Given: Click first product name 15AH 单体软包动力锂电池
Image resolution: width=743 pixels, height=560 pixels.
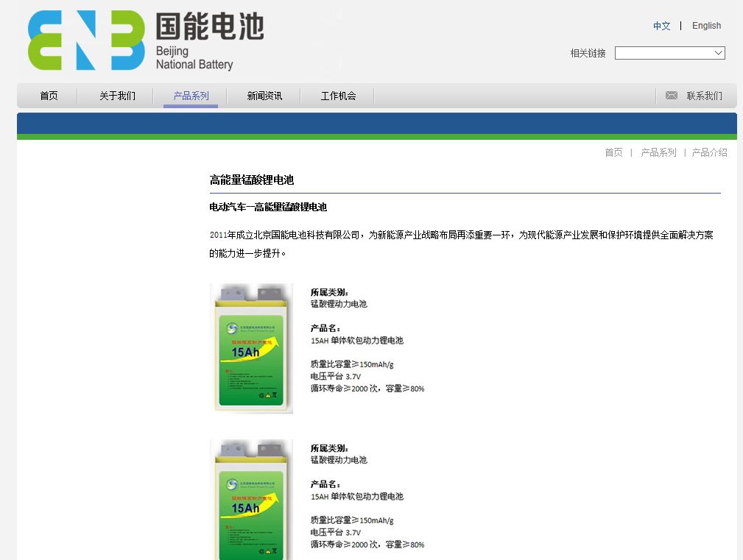Looking at the screenshot, I should click(x=357, y=341).
